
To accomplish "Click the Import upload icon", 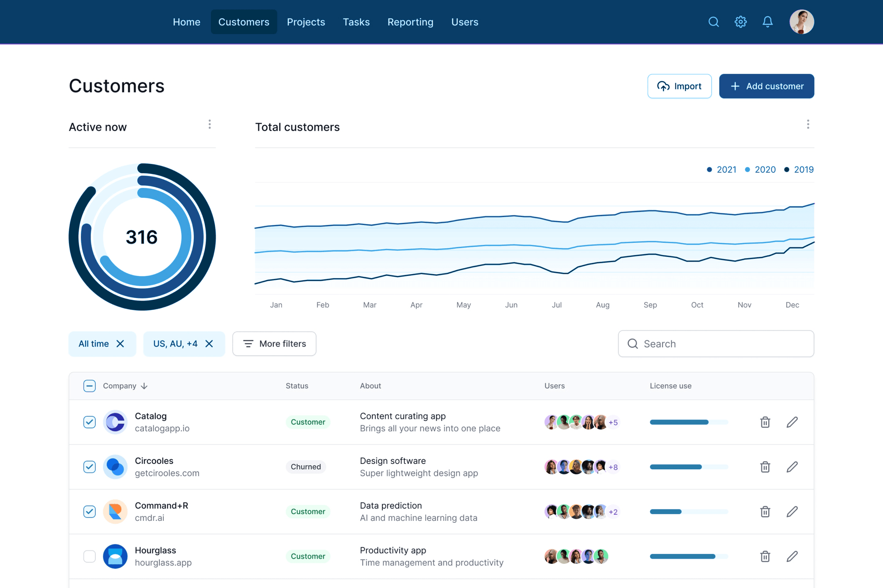I will (x=664, y=86).
